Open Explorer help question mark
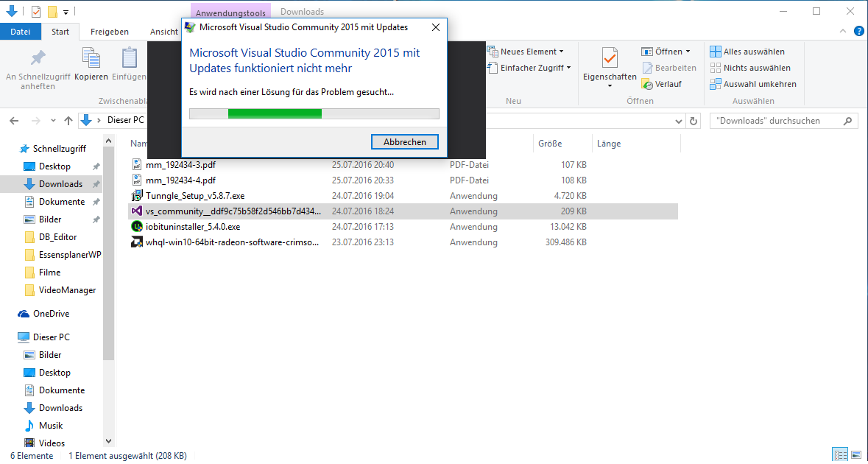This screenshot has width=868, height=464. pyautogui.click(x=858, y=31)
